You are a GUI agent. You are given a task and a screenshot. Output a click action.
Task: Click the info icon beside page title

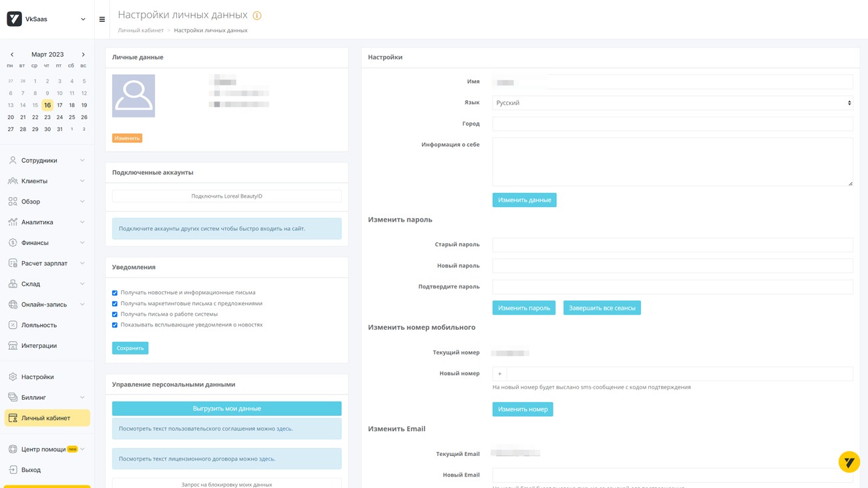click(257, 15)
